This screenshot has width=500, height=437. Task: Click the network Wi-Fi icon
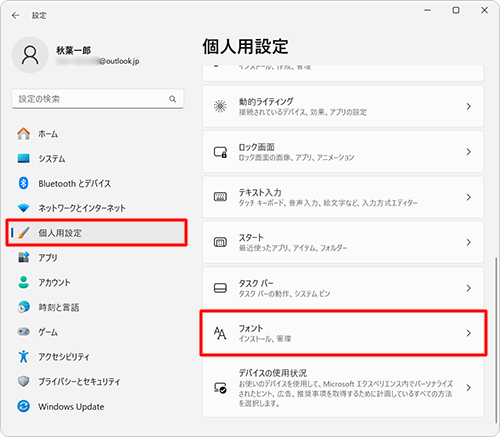pos(23,208)
